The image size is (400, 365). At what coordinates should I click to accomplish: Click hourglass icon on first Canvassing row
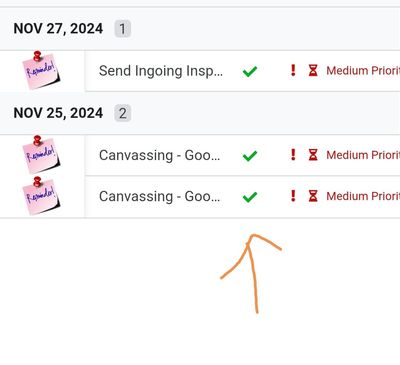(313, 155)
